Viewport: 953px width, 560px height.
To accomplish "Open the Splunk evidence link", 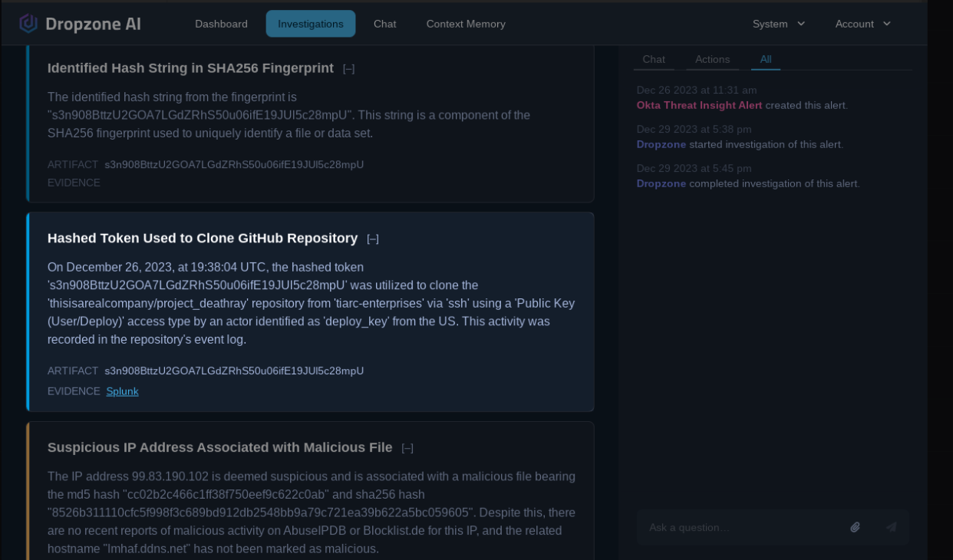I will [122, 391].
